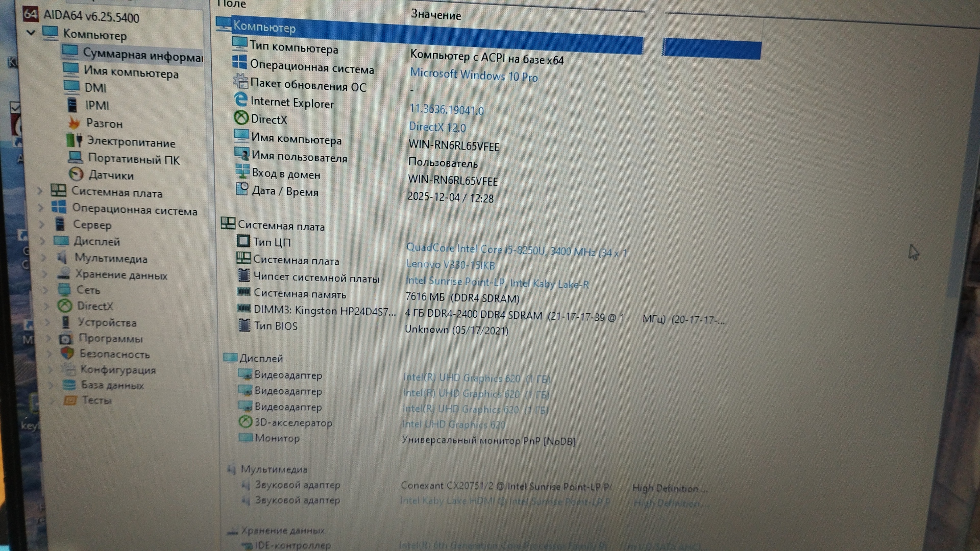Viewport: 980px width, 551px height.
Task: Click the IPMI icon in tree
Action: 72,105
